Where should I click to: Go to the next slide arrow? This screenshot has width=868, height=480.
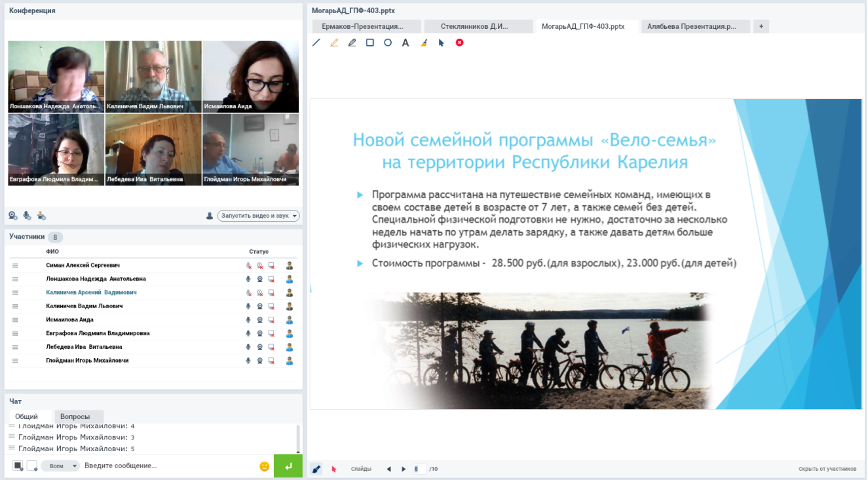tap(404, 469)
